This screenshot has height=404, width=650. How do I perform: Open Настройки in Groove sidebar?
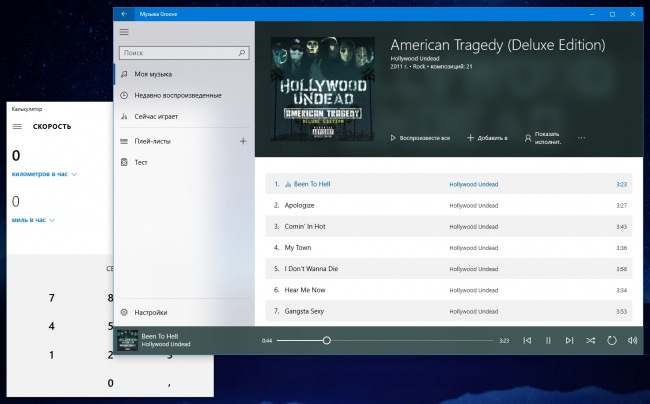[184, 312]
